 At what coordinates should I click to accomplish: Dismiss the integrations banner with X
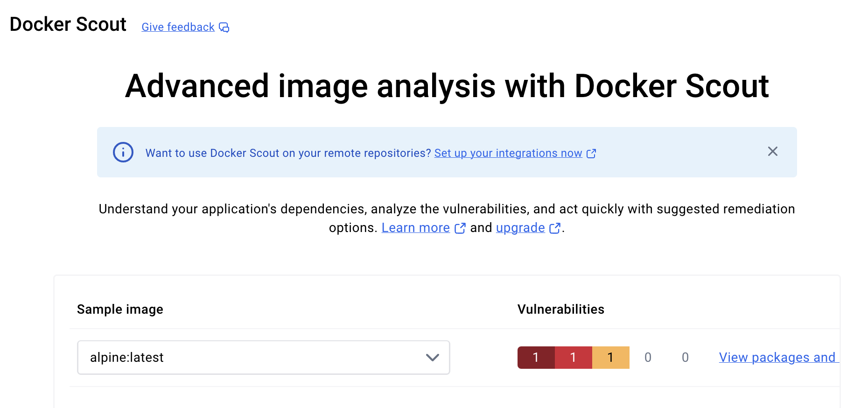pyautogui.click(x=773, y=151)
